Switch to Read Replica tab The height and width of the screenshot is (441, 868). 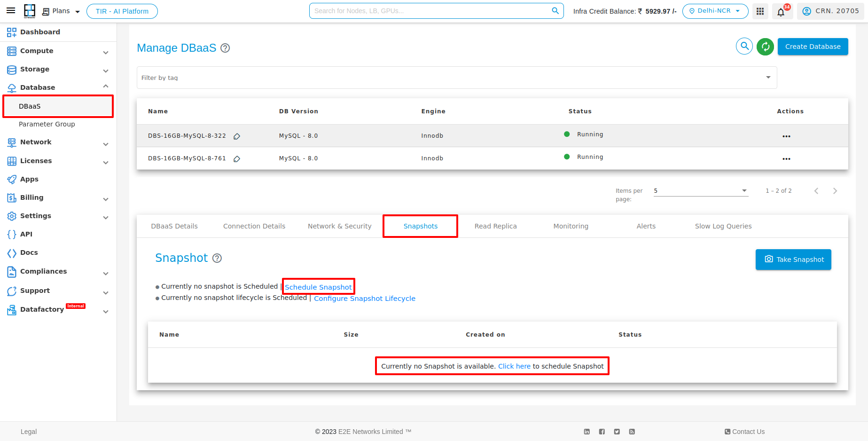[x=496, y=226]
